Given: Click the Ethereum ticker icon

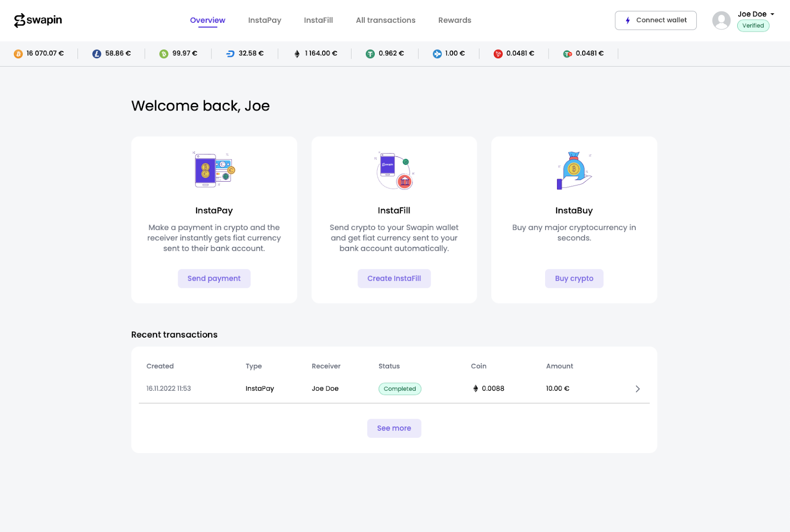Looking at the screenshot, I should pos(297,54).
